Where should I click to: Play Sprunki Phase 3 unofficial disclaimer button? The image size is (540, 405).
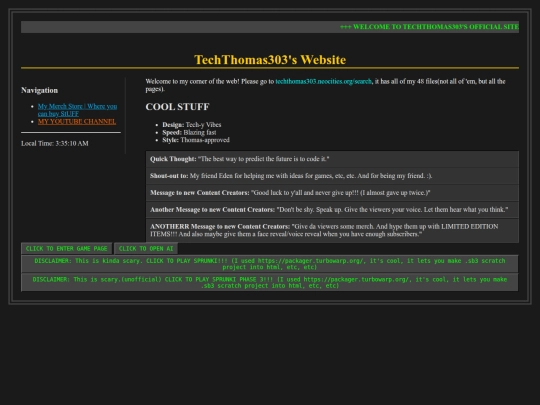point(270,282)
